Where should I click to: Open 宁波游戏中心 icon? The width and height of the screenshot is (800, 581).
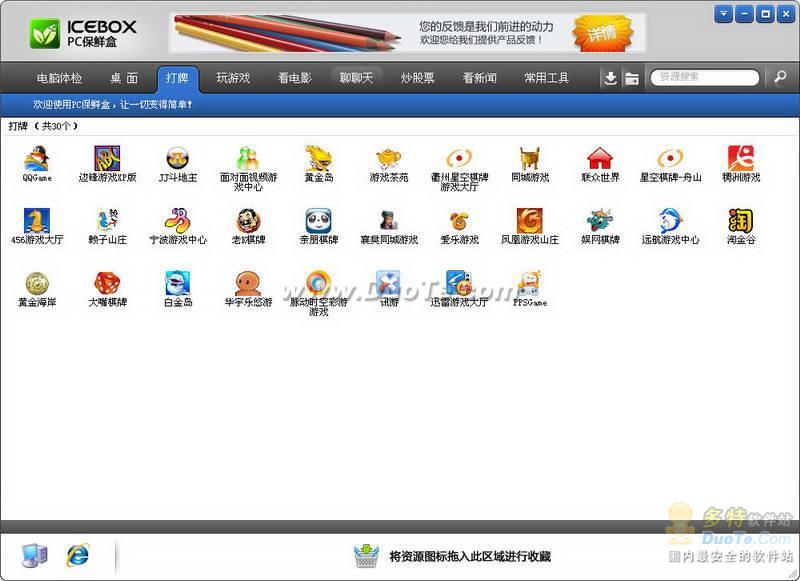pyautogui.click(x=178, y=221)
